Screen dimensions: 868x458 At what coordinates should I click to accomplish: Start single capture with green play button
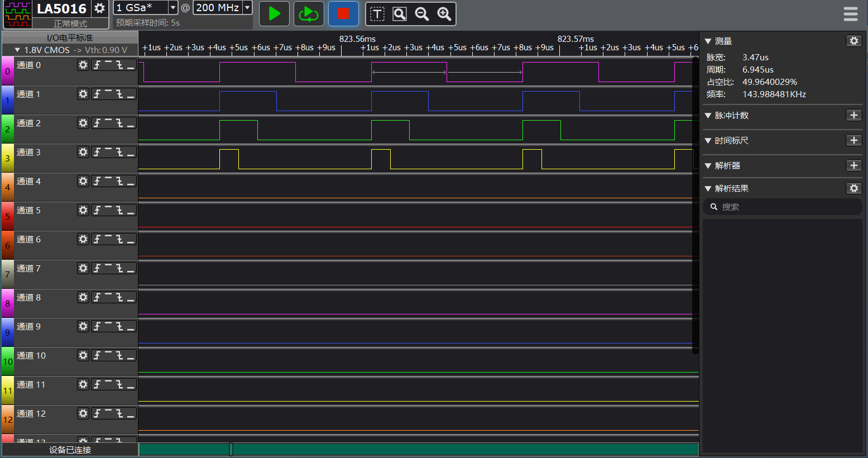[x=274, y=14]
